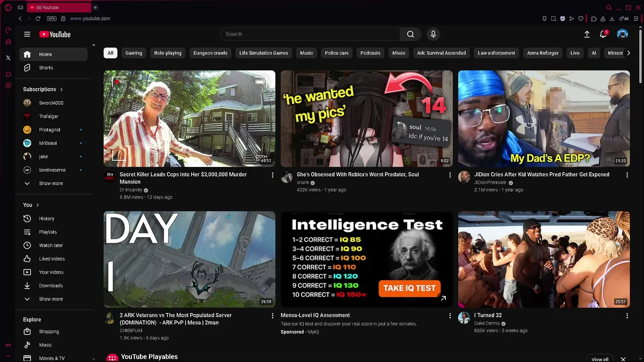Go back with the browser back arrow
The height and width of the screenshot is (362, 644).
tap(20, 19)
